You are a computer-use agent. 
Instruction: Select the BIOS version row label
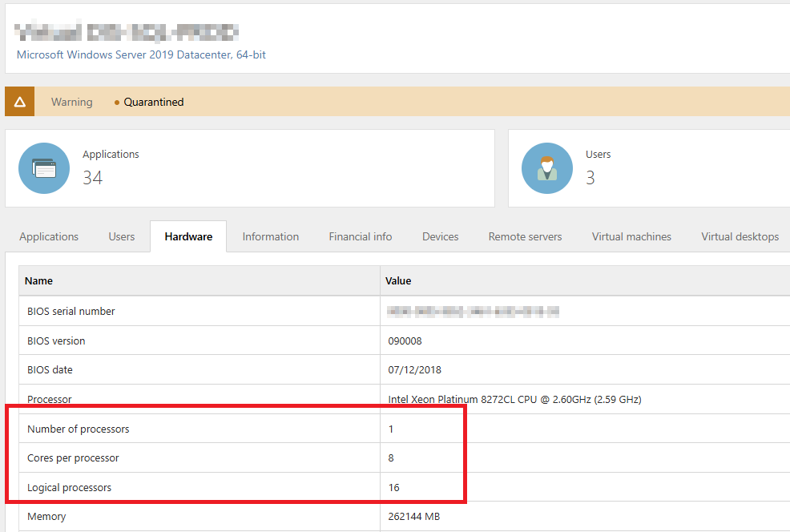point(56,341)
